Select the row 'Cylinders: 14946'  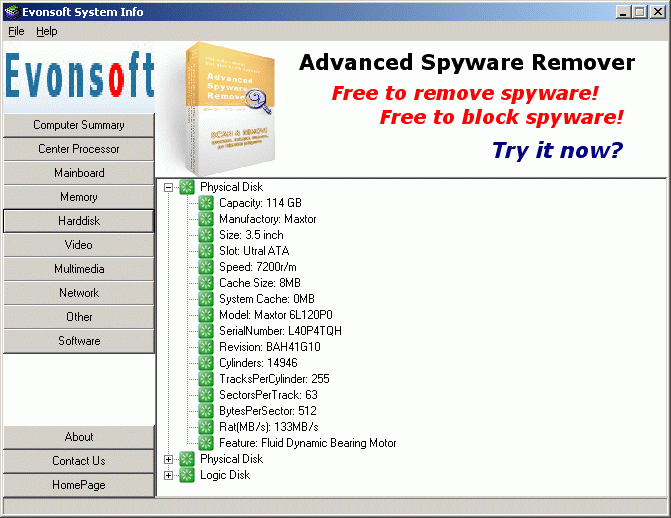(x=258, y=363)
